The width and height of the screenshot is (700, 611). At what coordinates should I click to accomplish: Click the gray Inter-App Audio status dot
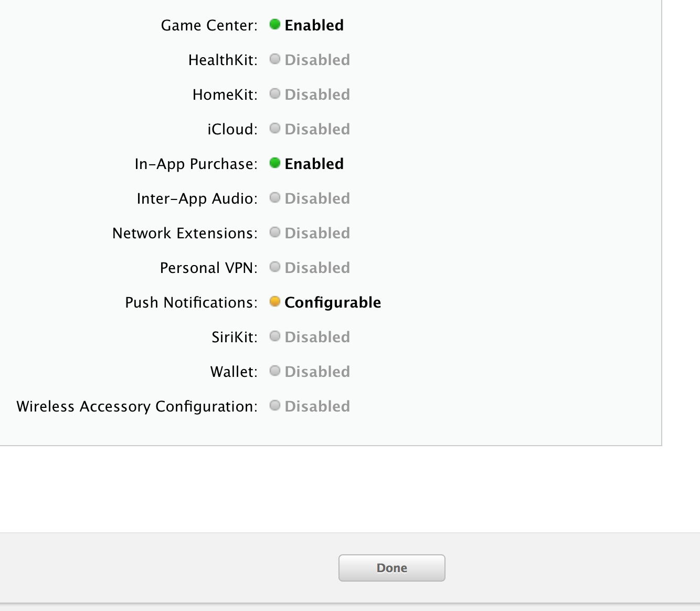click(x=274, y=197)
